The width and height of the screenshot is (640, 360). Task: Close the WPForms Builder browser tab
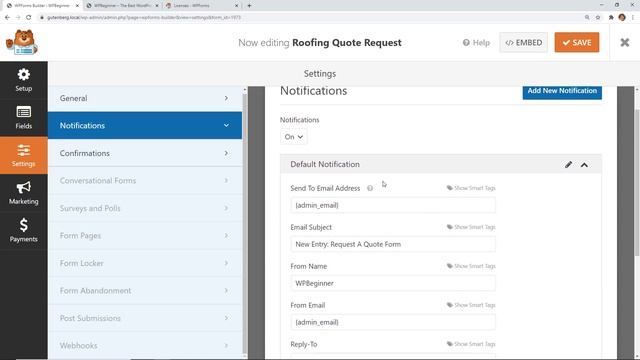click(77, 6)
